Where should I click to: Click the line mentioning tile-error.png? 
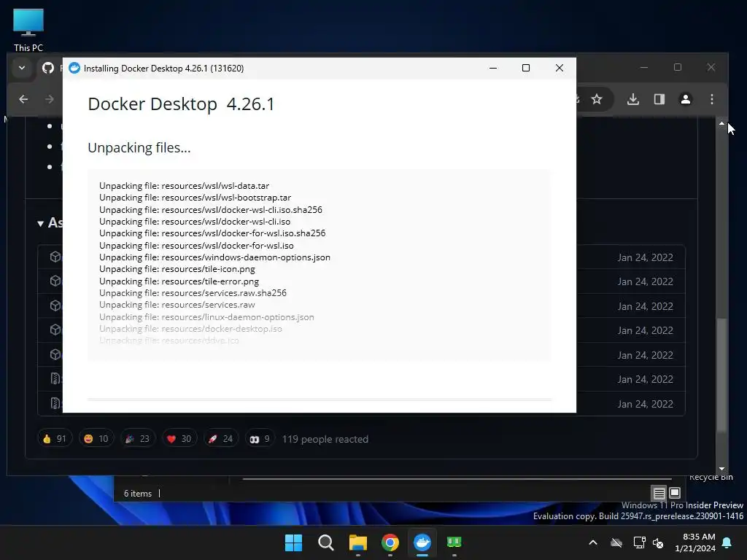click(x=179, y=281)
